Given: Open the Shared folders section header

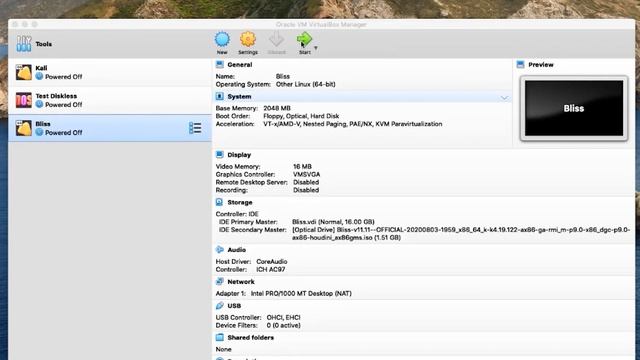Looking at the screenshot, I should click(x=251, y=338).
